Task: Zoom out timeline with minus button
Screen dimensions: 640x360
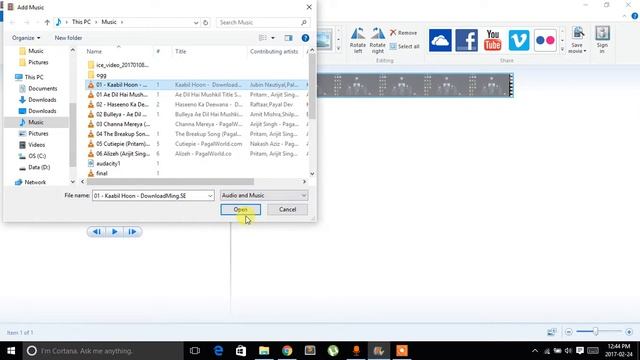Action: 569,332
